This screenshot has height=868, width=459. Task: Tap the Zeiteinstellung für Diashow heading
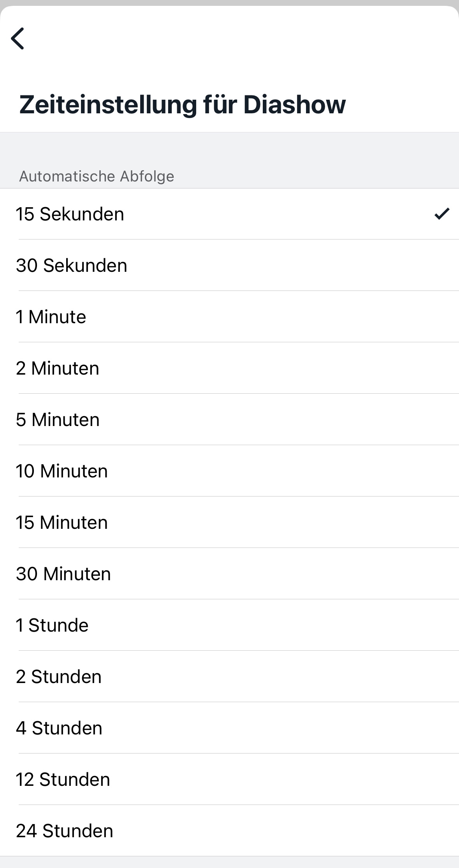[x=183, y=104]
